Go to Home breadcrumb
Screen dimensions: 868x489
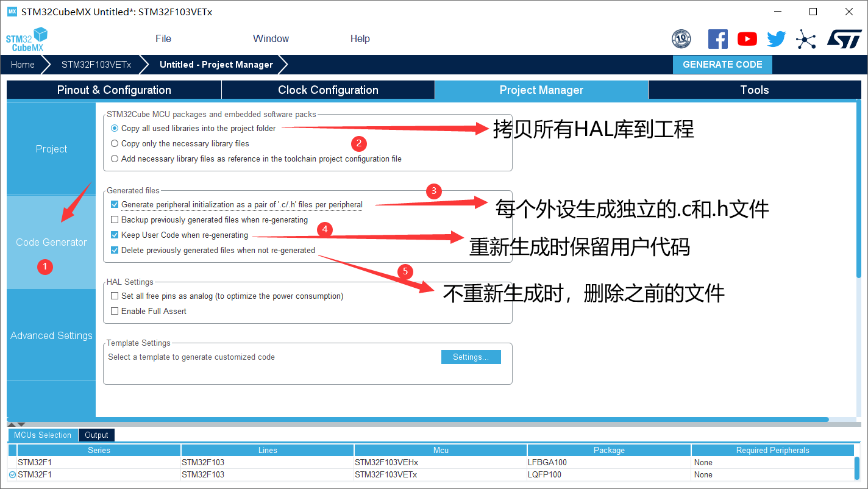coord(23,65)
